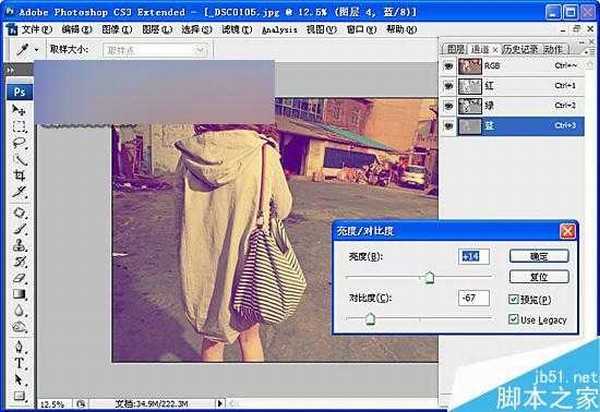Click the 亮度 brightness slider handle

click(x=429, y=277)
